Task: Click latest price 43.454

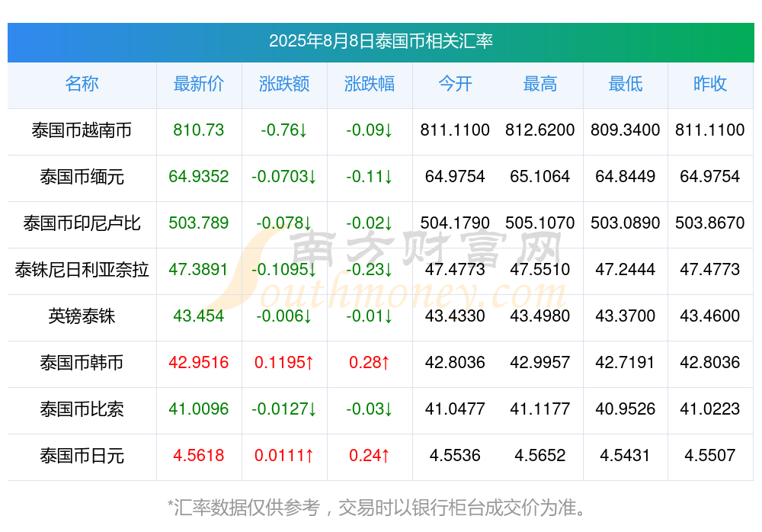Action: pyautogui.click(x=199, y=316)
